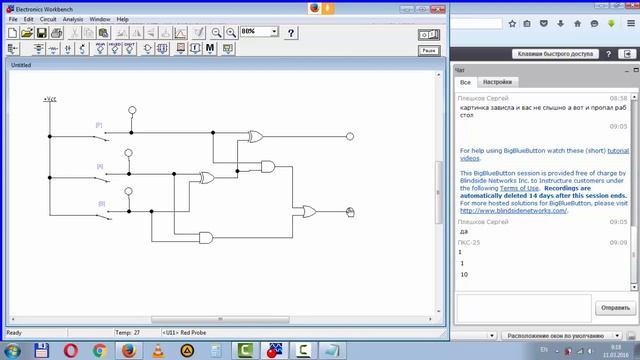This screenshot has height=360, width=640.
Task: Open the blindsidenetworks.com link
Action: 513,211
